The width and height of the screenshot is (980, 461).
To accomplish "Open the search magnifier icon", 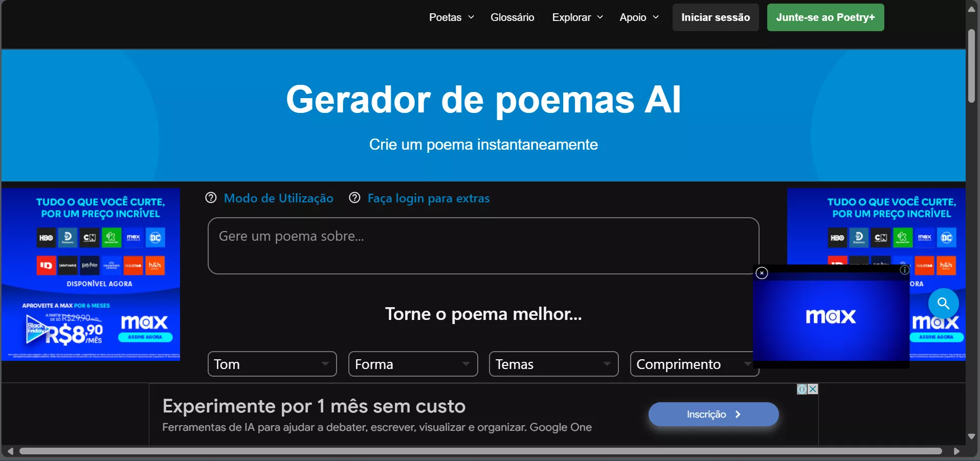I will pyautogui.click(x=943, y=303).
